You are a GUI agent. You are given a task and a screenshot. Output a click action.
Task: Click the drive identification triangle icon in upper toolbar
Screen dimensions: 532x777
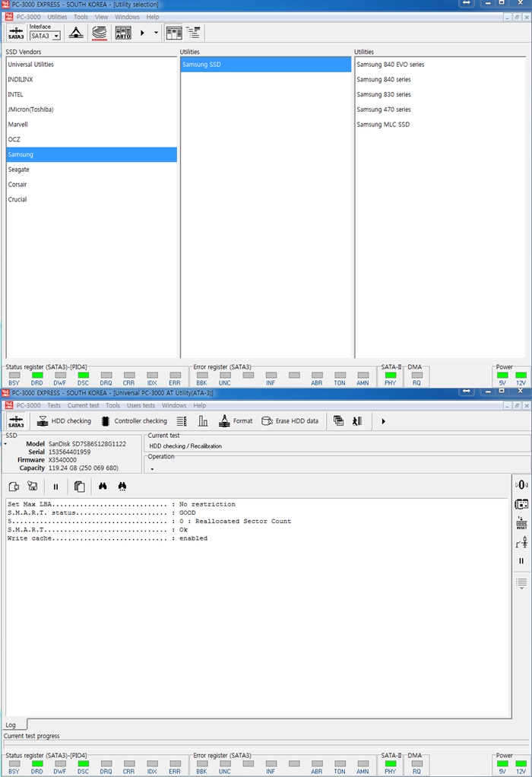[76, 33]
